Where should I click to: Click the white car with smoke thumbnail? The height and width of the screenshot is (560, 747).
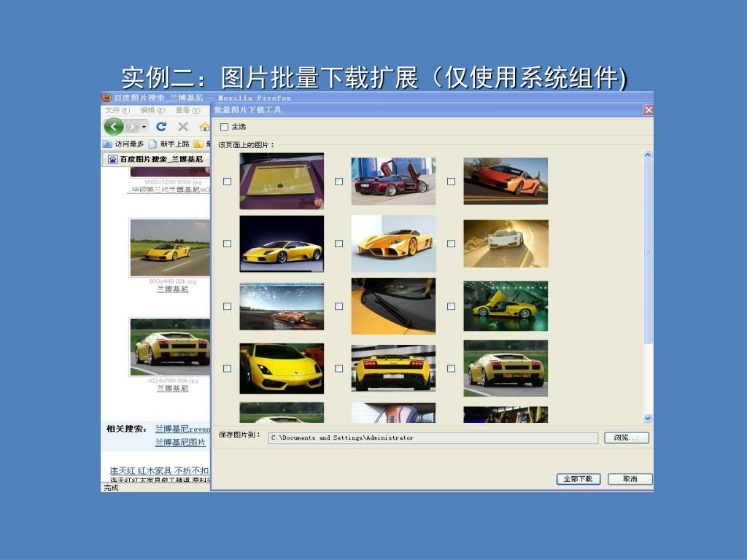pos(506,244)
